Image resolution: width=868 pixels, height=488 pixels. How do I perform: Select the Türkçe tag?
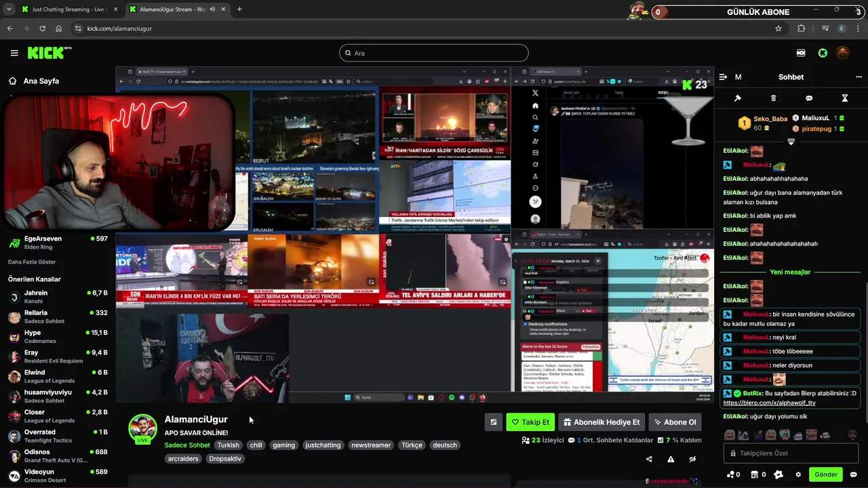[412, 445]
